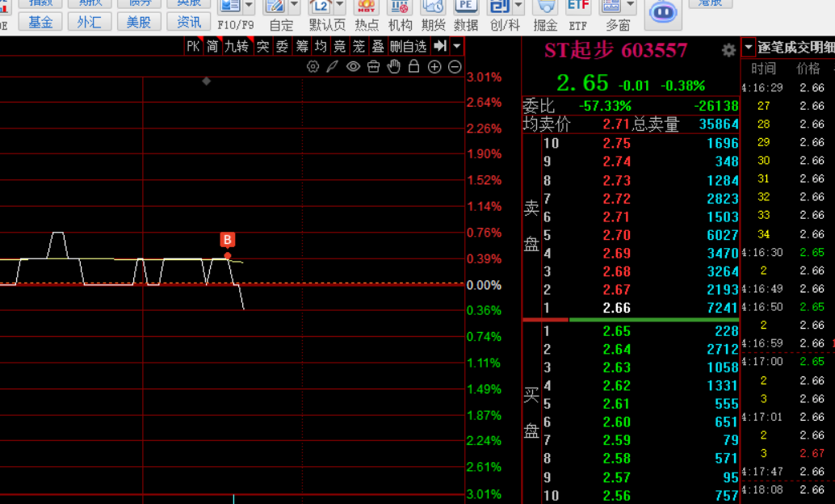Select the 九转 indicator tab
The height and width of the screenshot is (504, 835).
pos(237,47)
